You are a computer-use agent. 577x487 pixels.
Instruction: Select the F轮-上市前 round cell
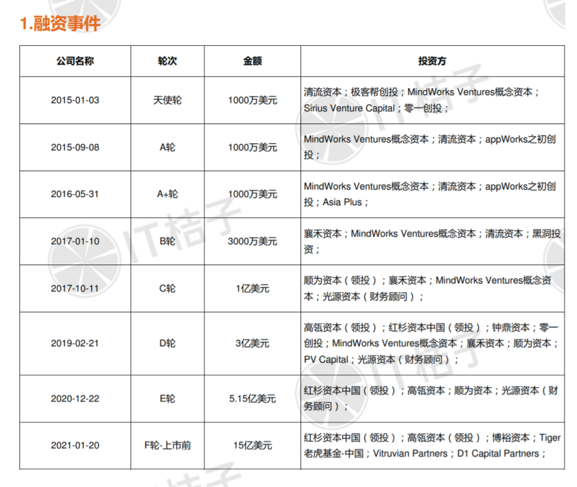[x=167, y=445]
